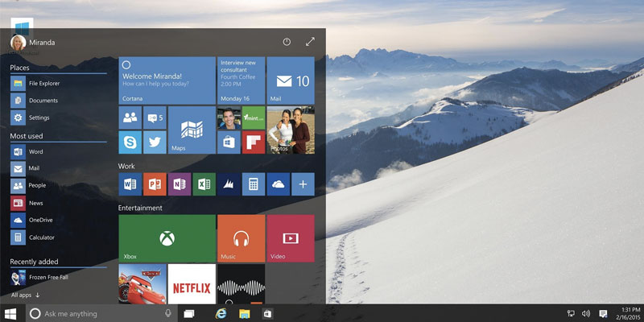
Task: Open the Mail tile with 10 messages
Action: point(291,80)
